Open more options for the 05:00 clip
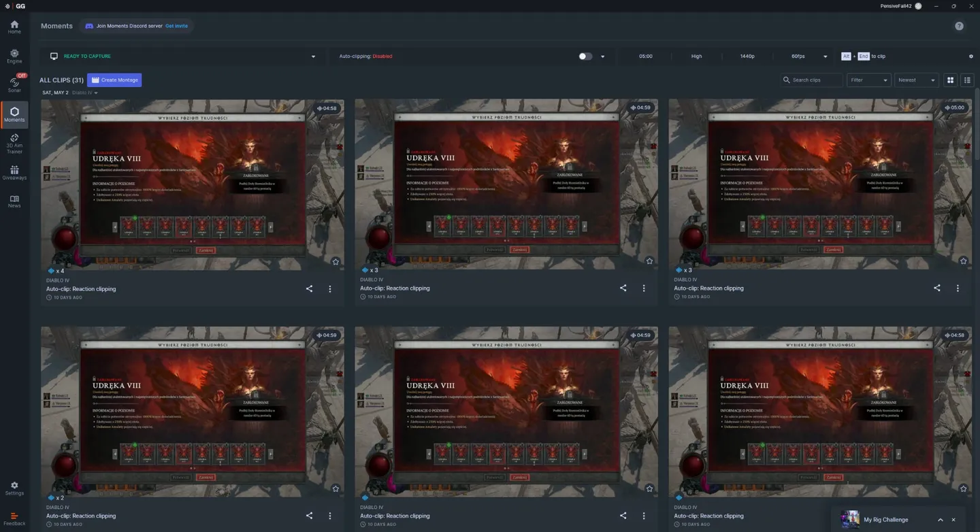Screen dimensions: 980x532 coord(958,288)
